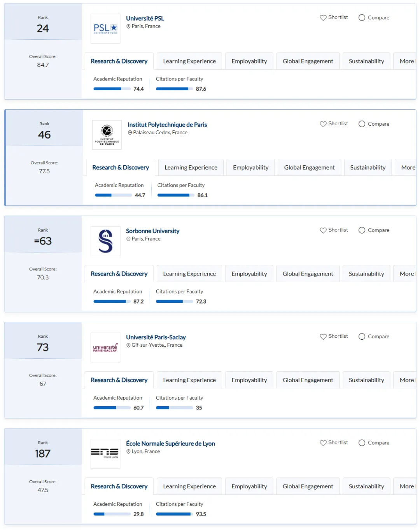The height and width of the screenshot is (530, 420).
Task: Expand More tab for Université PSL
Action: click(405, 61)
